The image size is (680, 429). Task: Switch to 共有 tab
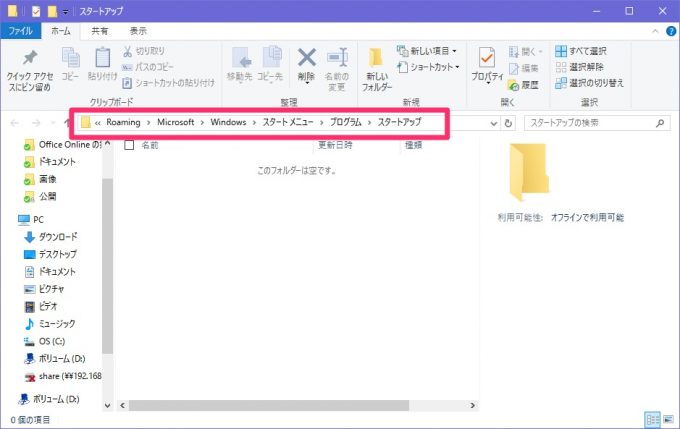(99, 31)
